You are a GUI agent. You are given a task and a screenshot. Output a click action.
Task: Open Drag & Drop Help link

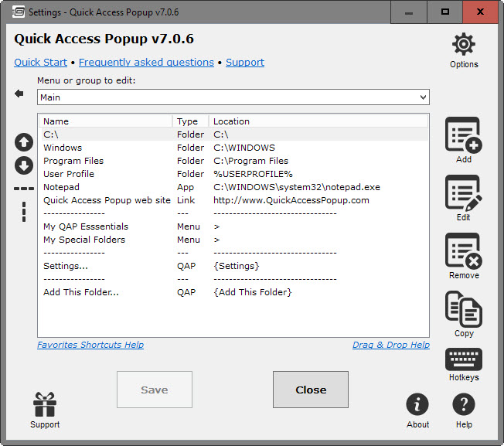point(391,345)
